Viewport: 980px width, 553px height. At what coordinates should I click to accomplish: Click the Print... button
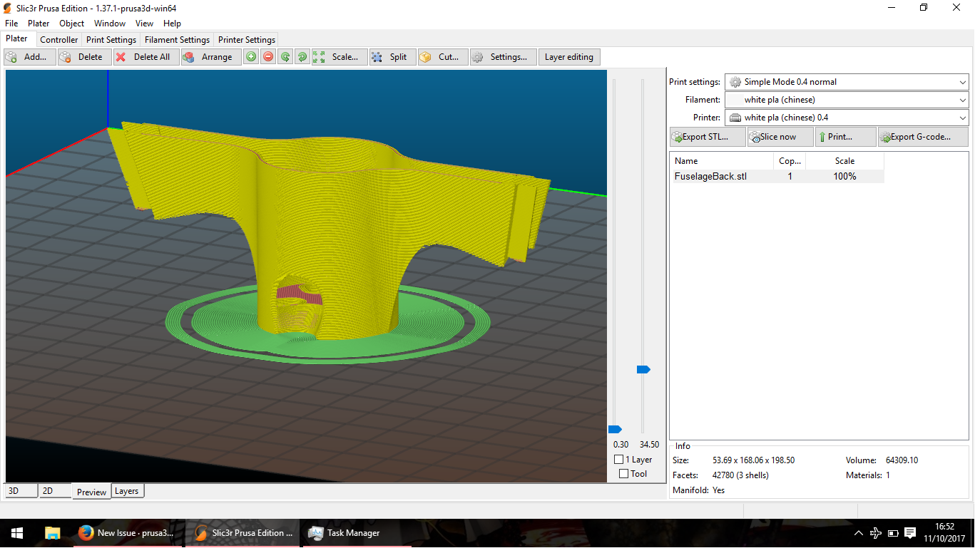pos(845,137)
